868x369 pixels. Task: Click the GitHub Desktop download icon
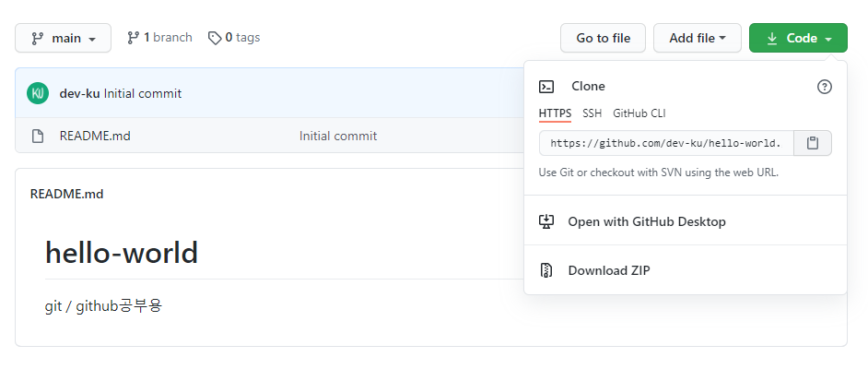click(546, 221)
